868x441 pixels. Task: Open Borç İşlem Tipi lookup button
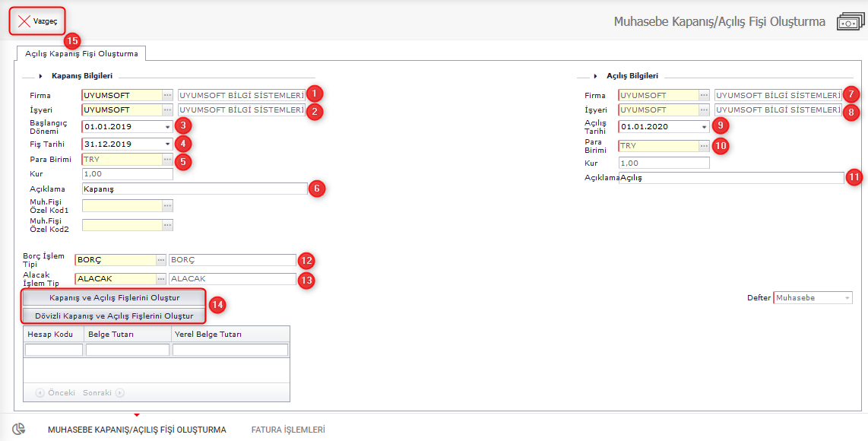[x=160, y=260]
